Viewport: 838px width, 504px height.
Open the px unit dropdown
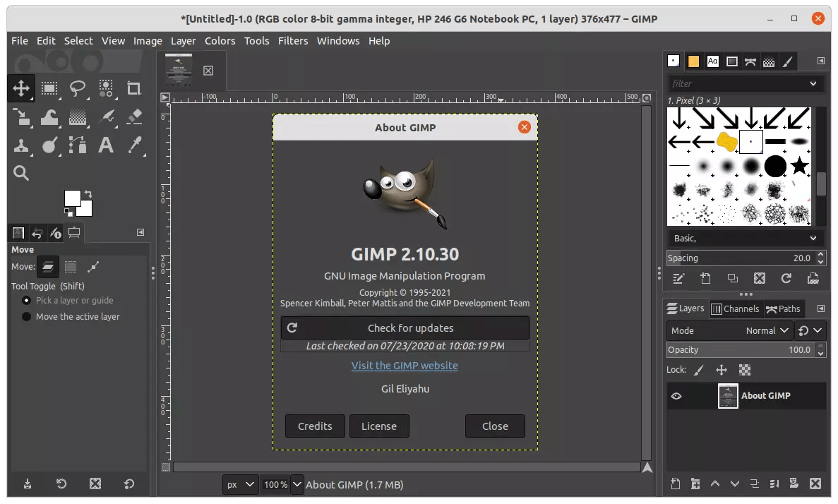click(x=241, y=484)
